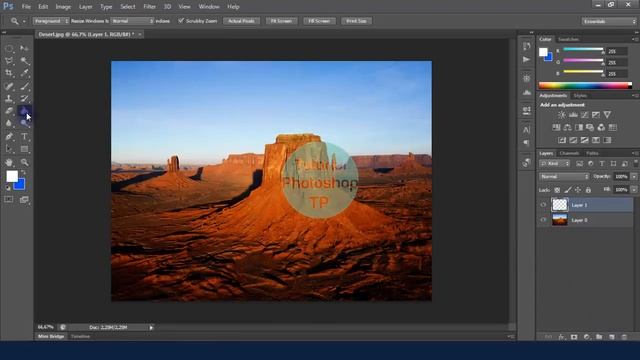This screenshot has width=640, height=360.
Task: Open the Window menu
Action: click(x=209, y=7)
